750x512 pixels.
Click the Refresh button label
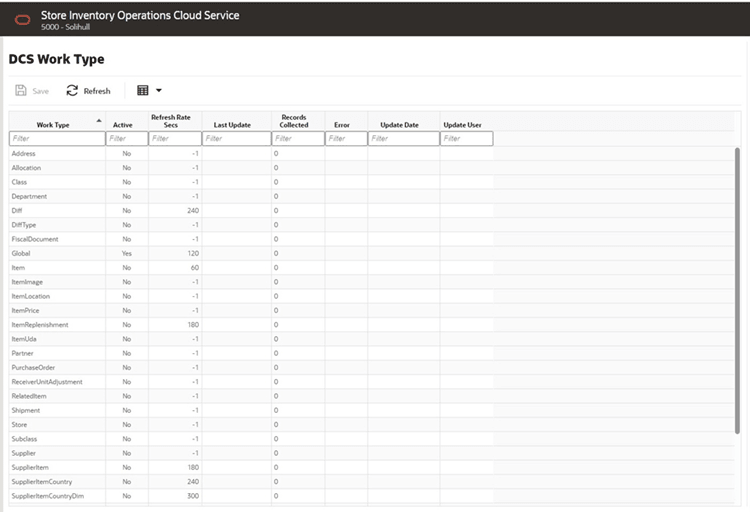pyautogui.click(x=97, y=91)
